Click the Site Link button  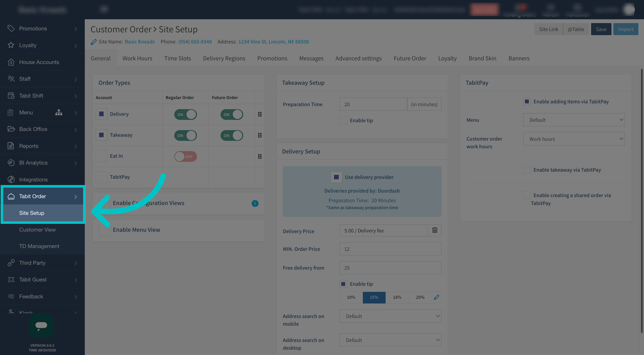pos(549,29)
